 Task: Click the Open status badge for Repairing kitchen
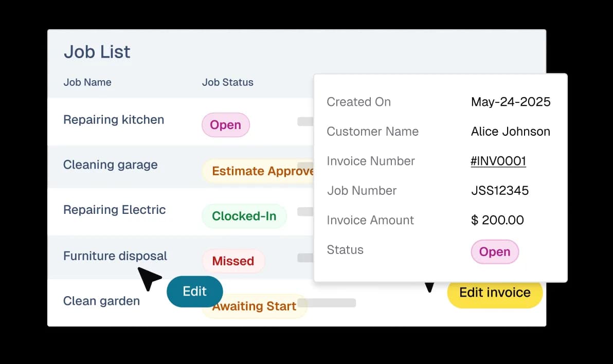coord(225,125)
